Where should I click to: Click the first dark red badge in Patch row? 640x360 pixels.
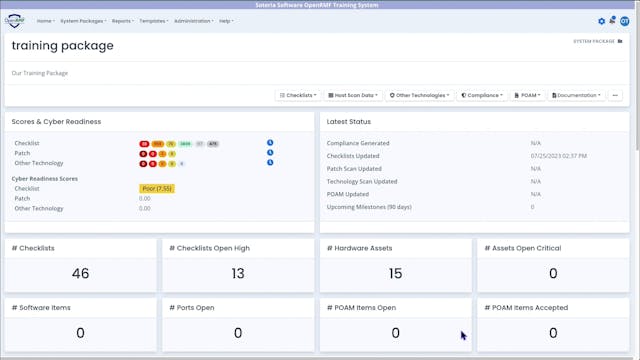[x=143, y=154]
